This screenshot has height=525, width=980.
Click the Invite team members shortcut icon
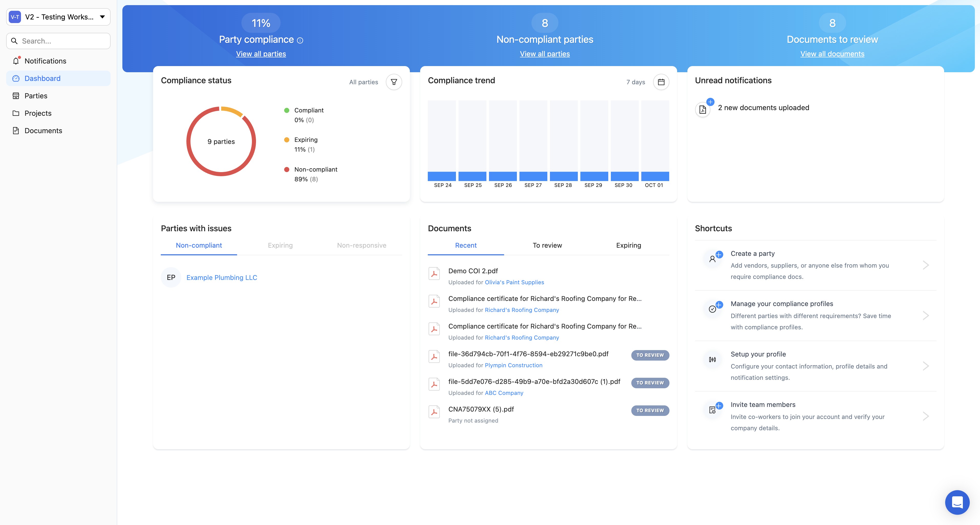point(712,410)
